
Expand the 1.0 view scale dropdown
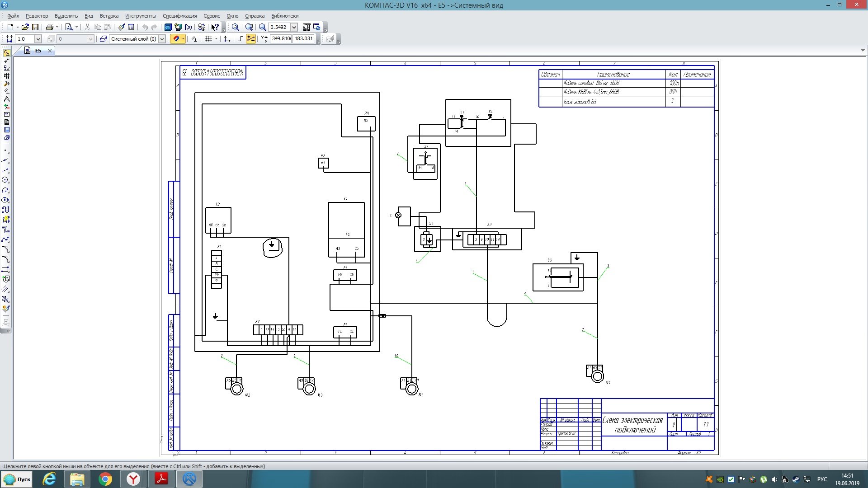point(38,39)
